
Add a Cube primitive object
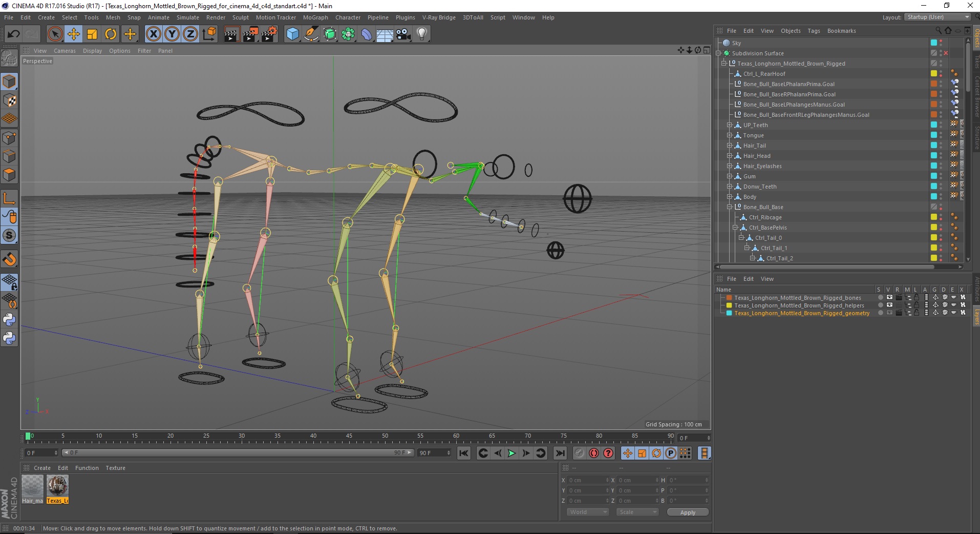tap(292, 34)
